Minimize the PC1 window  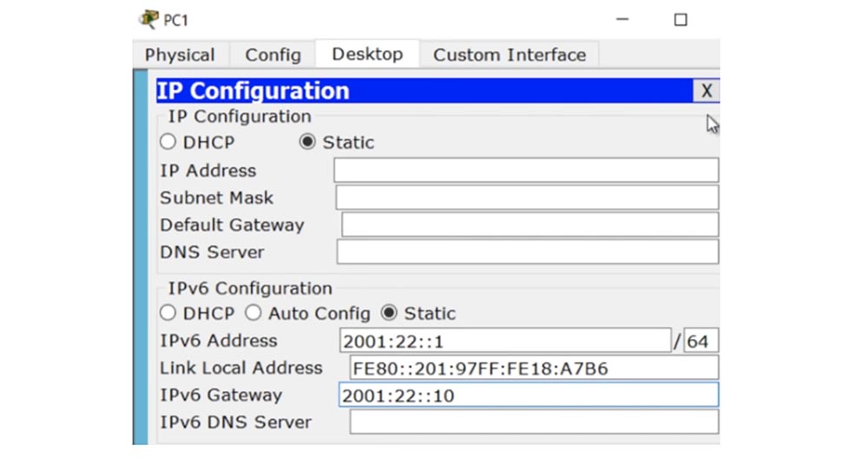[x=622, y=19]
